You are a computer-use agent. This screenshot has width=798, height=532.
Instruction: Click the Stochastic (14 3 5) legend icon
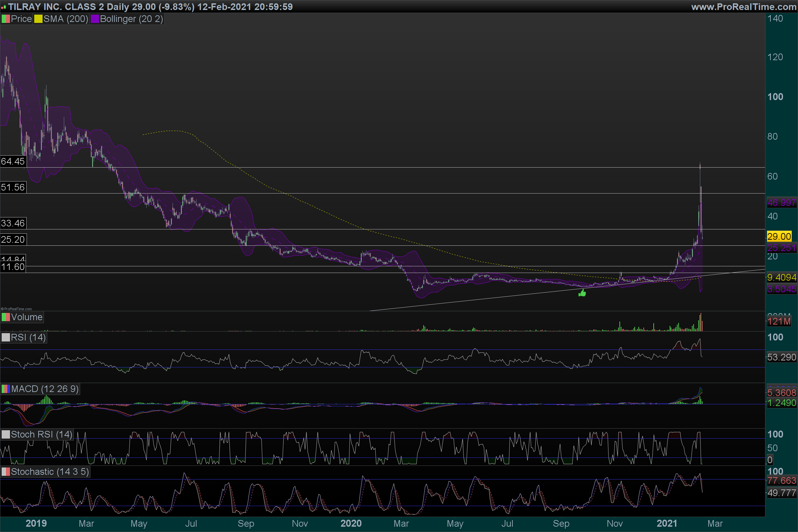pyautogui.click(x=6, y=472)
